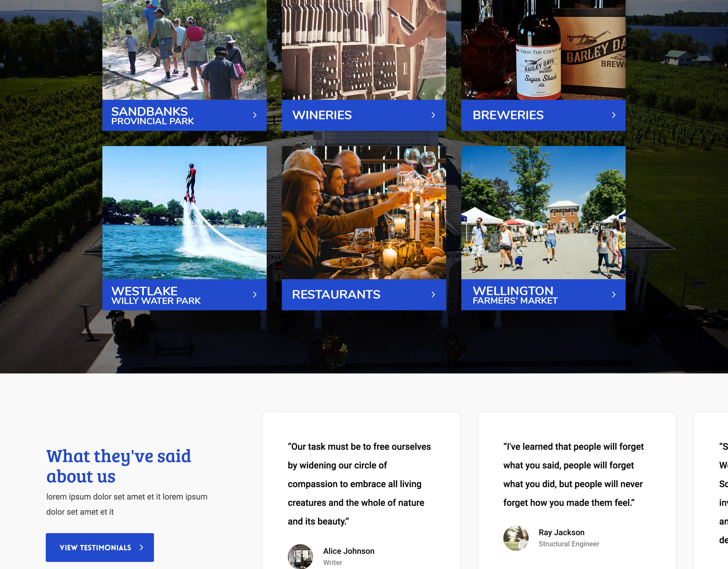Click the Wineries photo of wine bottles
This screenshot has height=569, width=728.
tap(364, 50)
